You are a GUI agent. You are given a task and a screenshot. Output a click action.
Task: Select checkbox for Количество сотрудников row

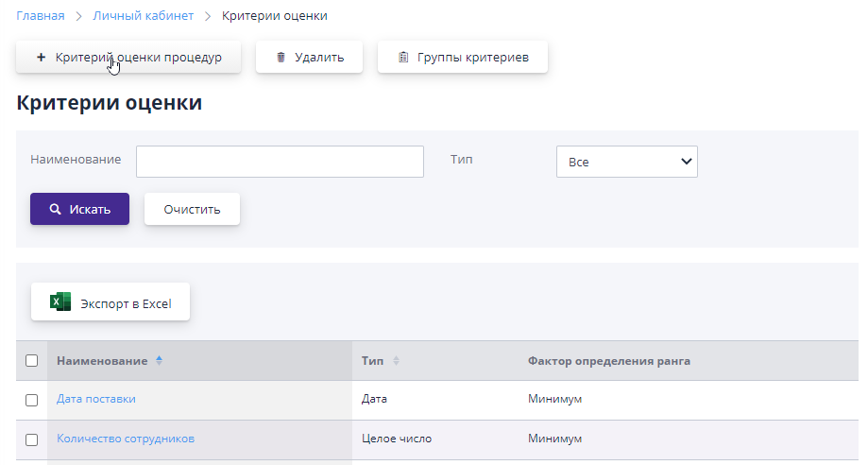31,439
